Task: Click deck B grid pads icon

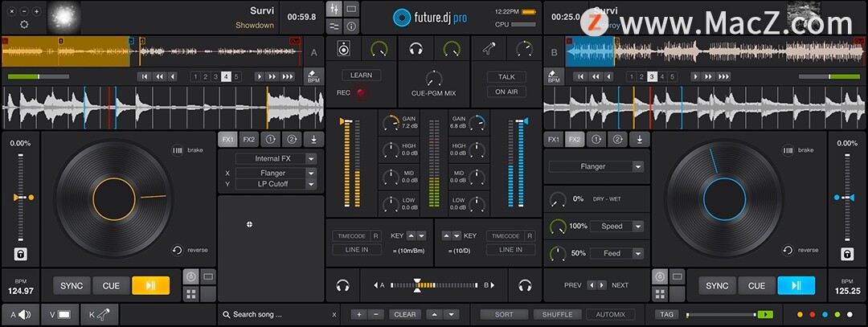Action: click(659, 294)
